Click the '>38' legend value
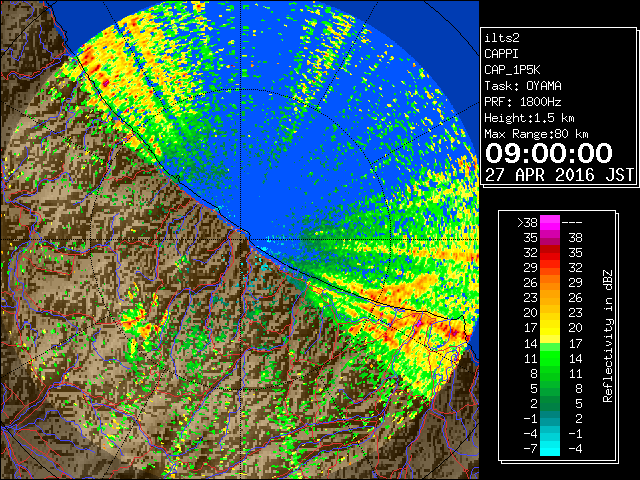The height and width of the screenshot is (480, 640). click(527, 222)
